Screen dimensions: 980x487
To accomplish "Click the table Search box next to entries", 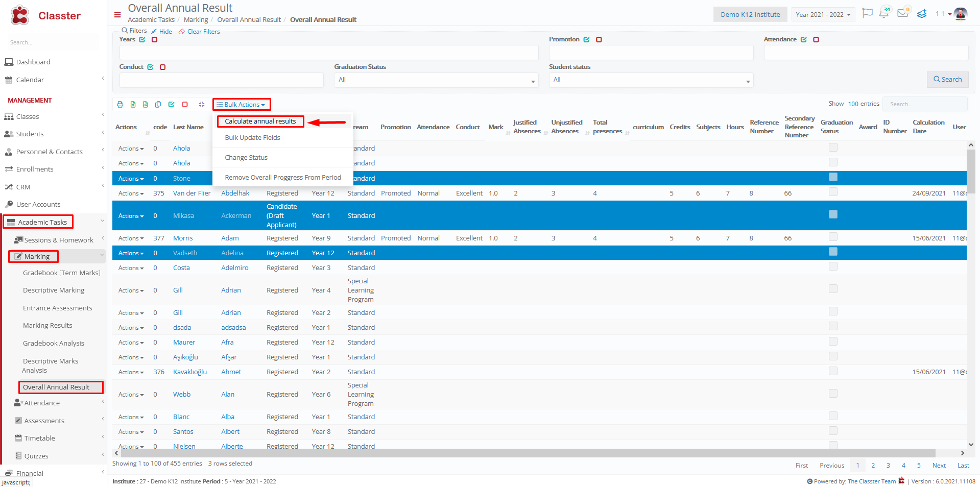I will click(x=925, y=104).
